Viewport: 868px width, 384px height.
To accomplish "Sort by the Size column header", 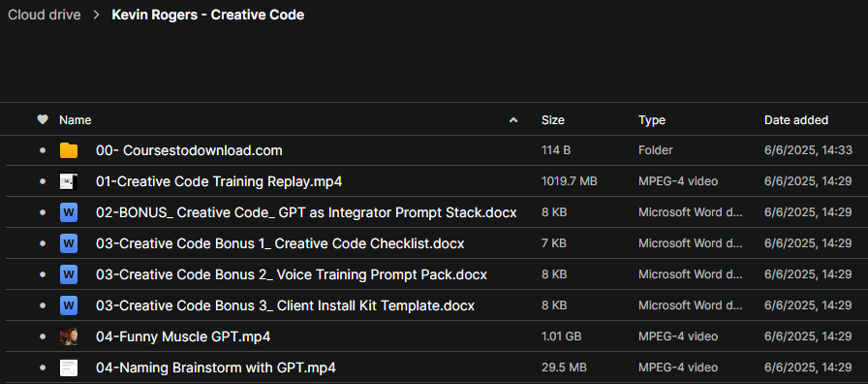I will pyautogui.click(x=553, y=119).
